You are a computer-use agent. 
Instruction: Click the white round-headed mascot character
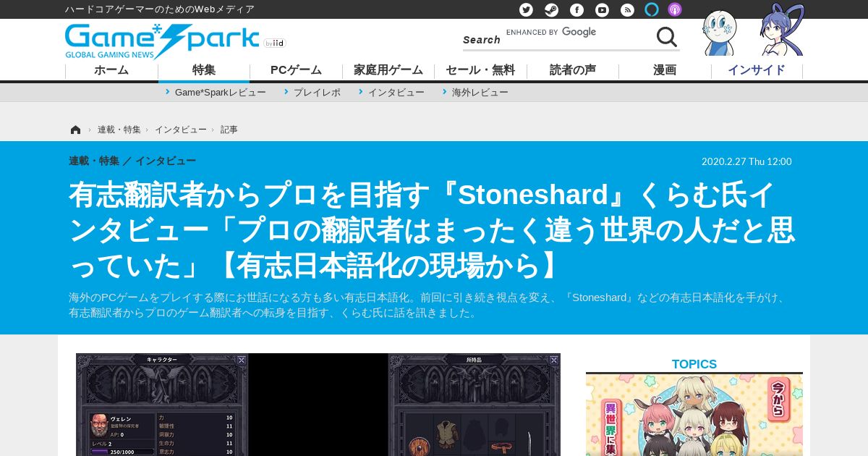(x=720, y=33)
